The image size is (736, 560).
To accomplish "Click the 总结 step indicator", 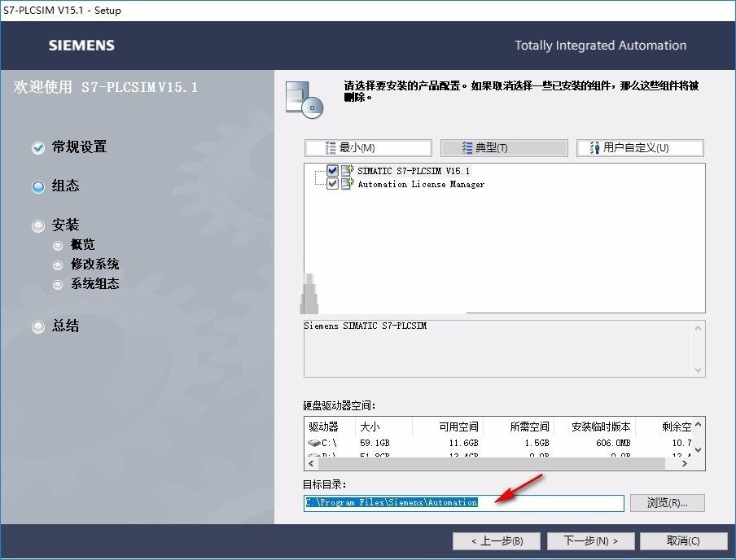I will [x=38, y=326].
